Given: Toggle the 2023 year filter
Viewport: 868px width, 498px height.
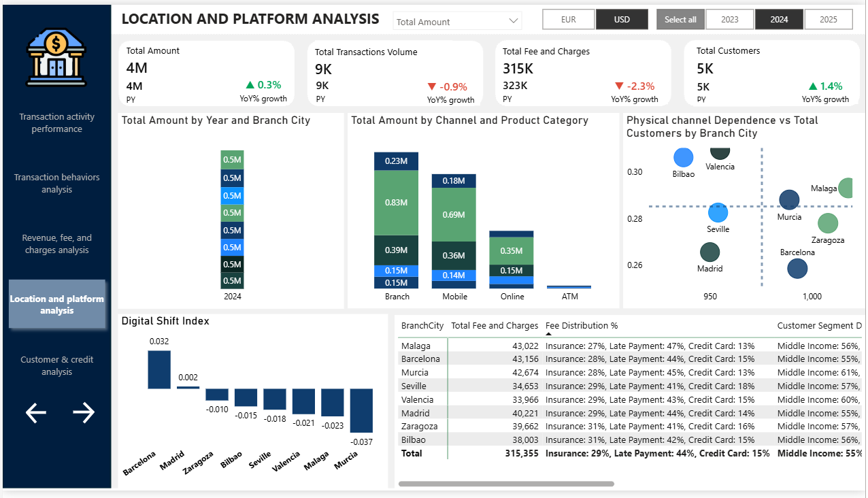Looking at the screenshot, I should click(729, 20).
